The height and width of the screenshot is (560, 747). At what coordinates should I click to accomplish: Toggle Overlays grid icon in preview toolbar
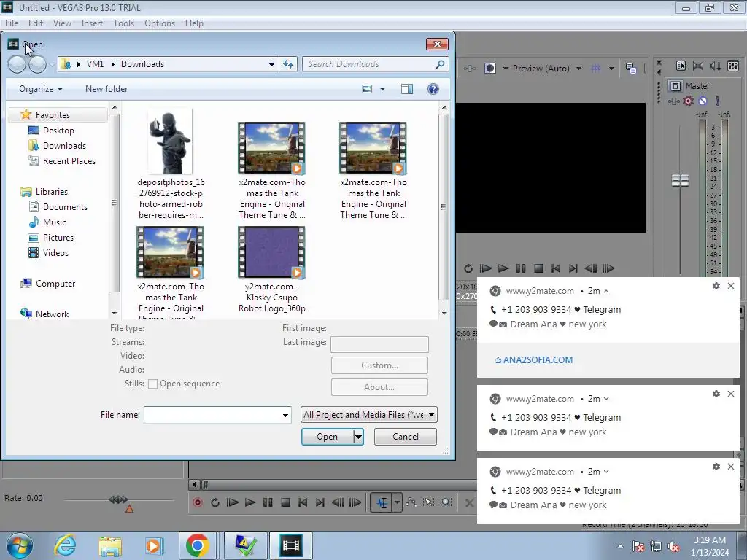[x=596, y=68]
